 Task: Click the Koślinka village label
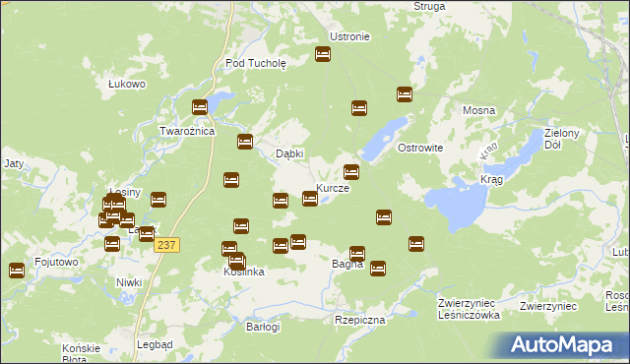click(x=244, y=272)
